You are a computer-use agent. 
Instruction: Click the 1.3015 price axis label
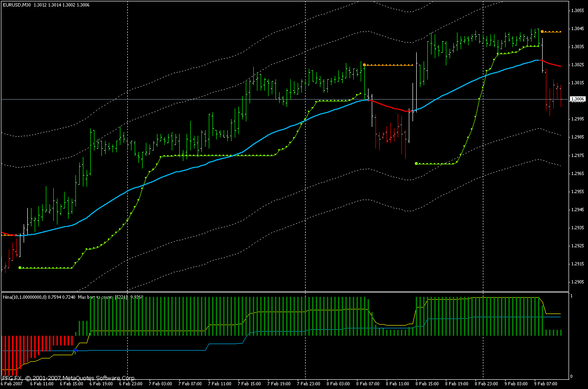pos(577,83)
